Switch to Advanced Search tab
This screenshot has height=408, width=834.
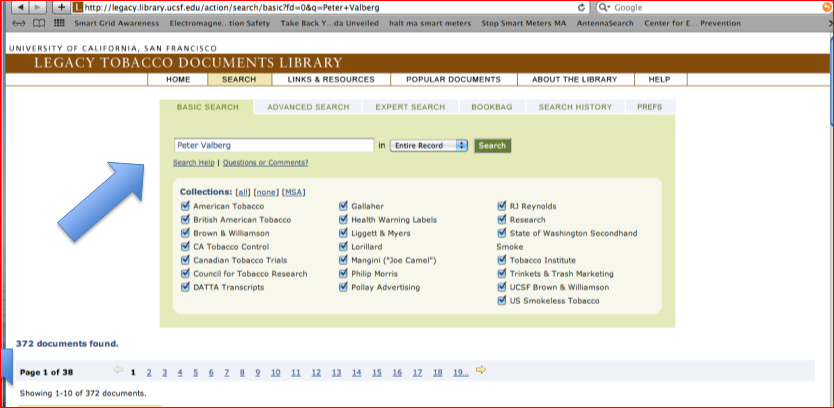point(308,107)
